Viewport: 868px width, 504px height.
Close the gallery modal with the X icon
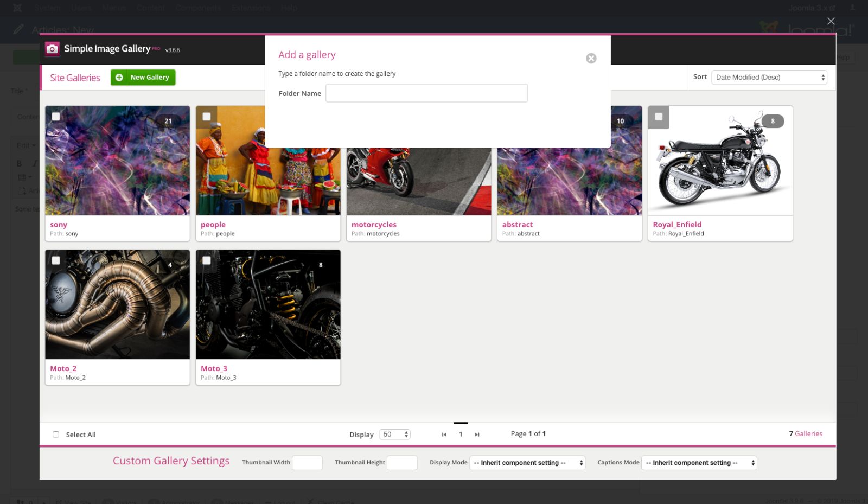[831, 21]
